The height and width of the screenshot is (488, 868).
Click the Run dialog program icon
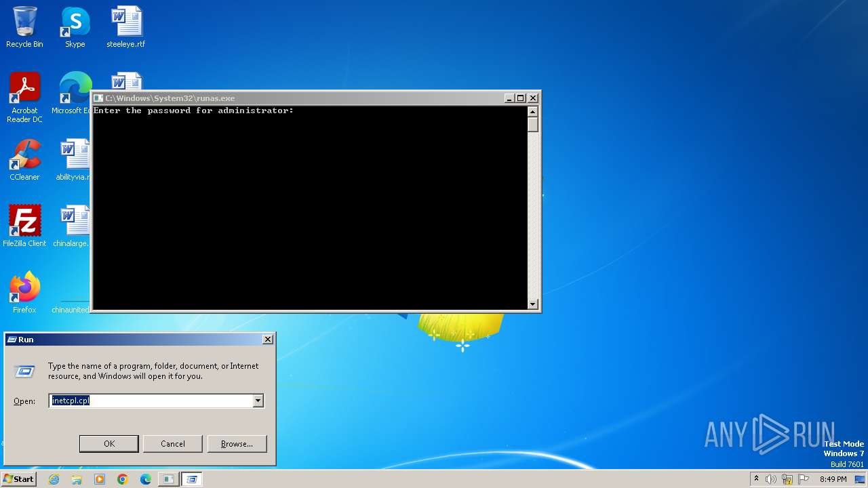24,371
